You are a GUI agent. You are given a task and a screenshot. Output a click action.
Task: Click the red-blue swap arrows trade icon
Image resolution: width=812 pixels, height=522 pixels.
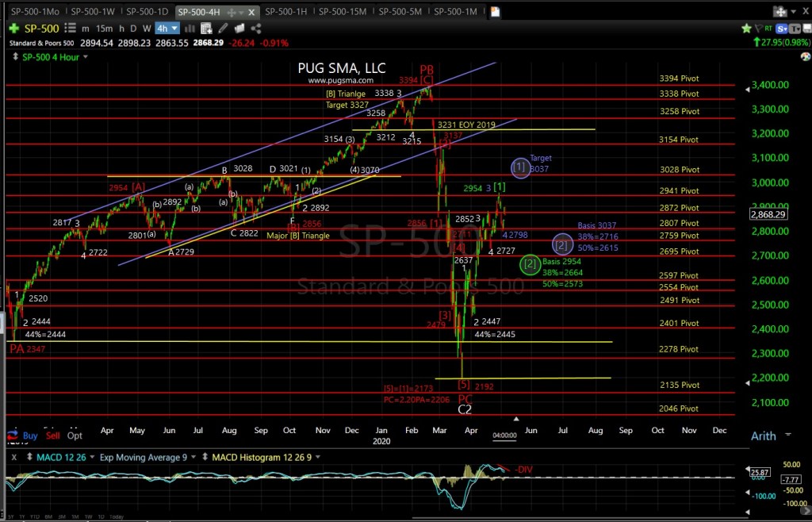[13, 435]
